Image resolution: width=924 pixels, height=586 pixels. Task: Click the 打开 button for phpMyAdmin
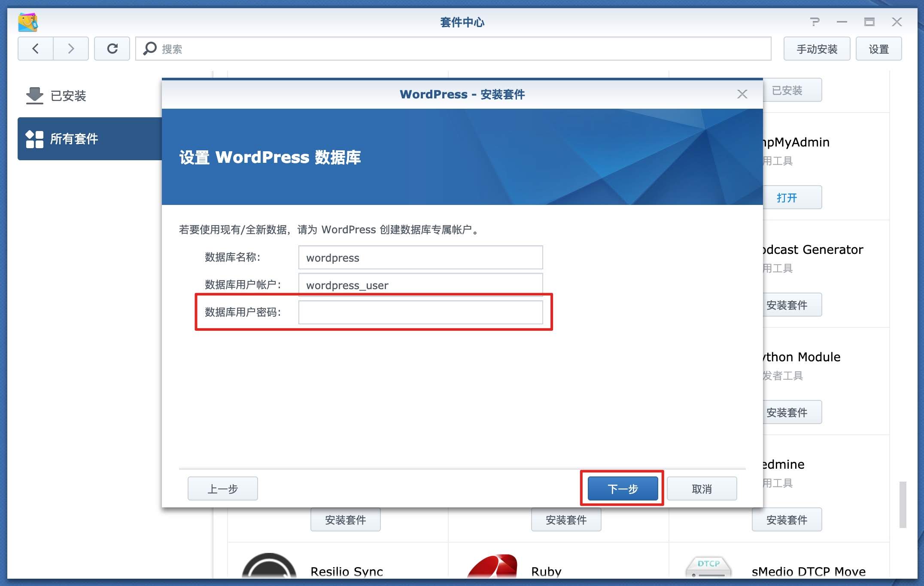coord(787,198)
